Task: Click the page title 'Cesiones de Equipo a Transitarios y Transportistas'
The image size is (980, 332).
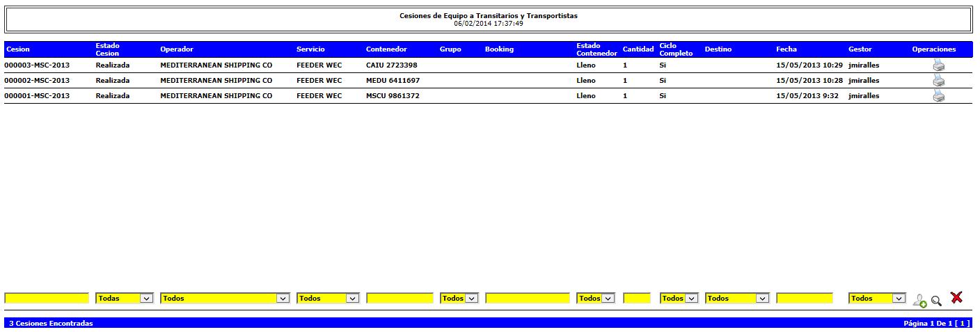Action: coord(489,15)
